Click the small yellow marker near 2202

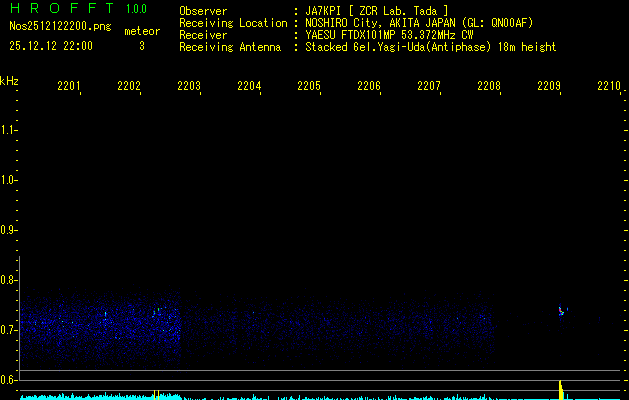tap(157, 394)
